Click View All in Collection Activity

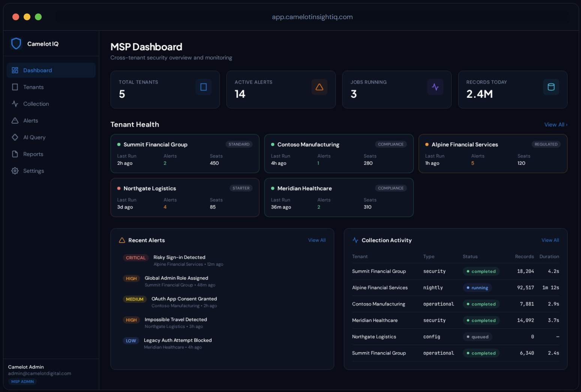pyautogui.click(x=550, y=240)
